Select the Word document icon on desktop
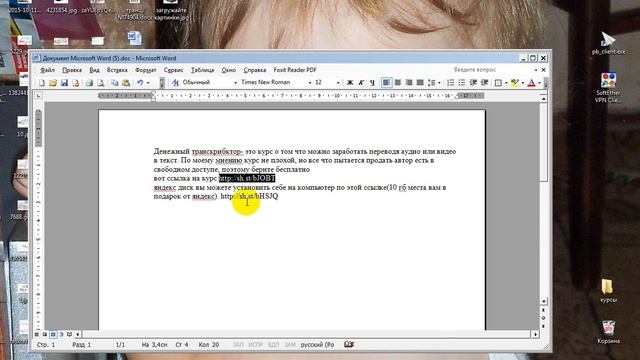640x360 pixels. 134,38
